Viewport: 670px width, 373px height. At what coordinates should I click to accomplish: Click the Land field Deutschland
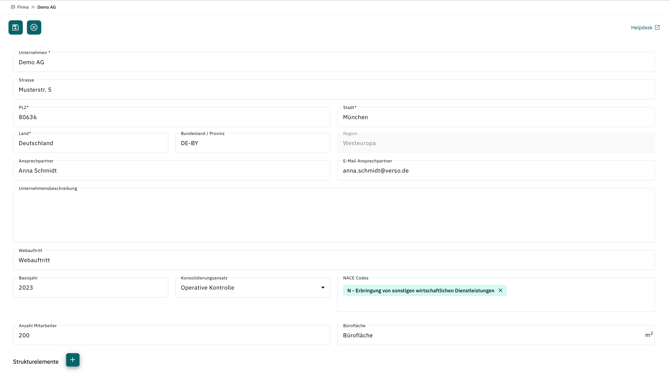pyautogui.click(x=91, y=143)
